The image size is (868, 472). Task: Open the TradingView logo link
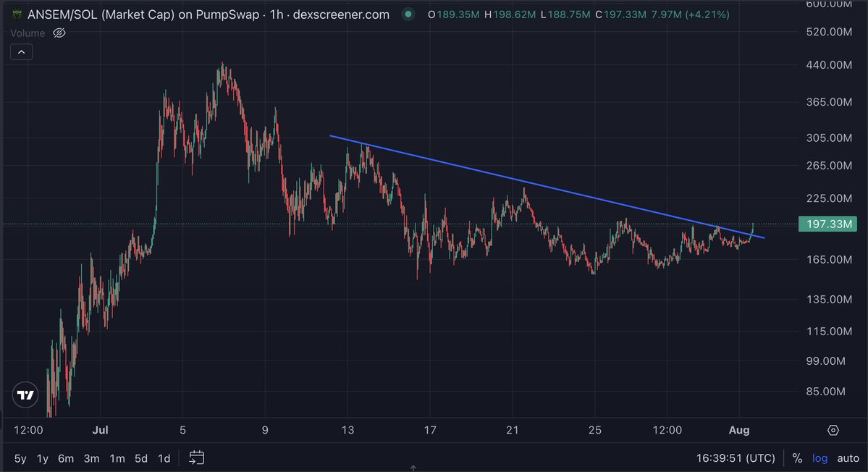25,395
